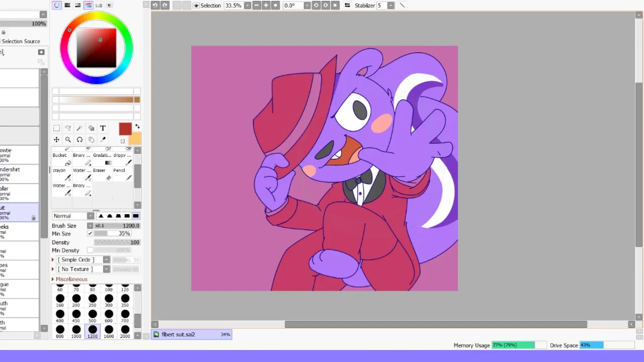Pick the 1200 brush size preset

[x=93, y=332]
